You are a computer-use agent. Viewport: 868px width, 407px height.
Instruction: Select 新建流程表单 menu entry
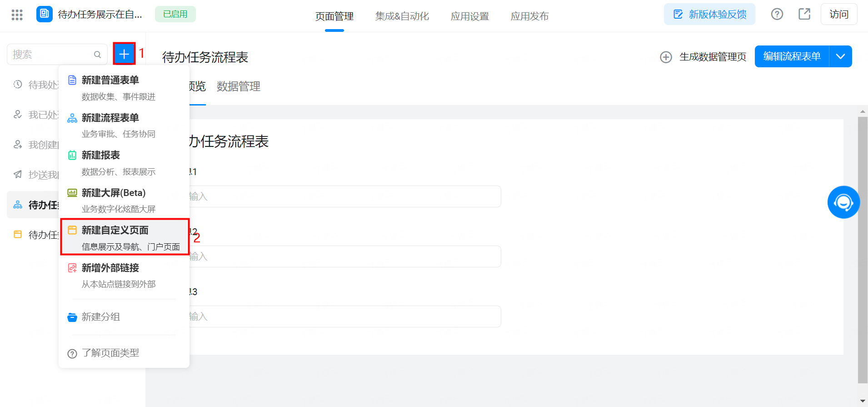(x=124, y=126)
